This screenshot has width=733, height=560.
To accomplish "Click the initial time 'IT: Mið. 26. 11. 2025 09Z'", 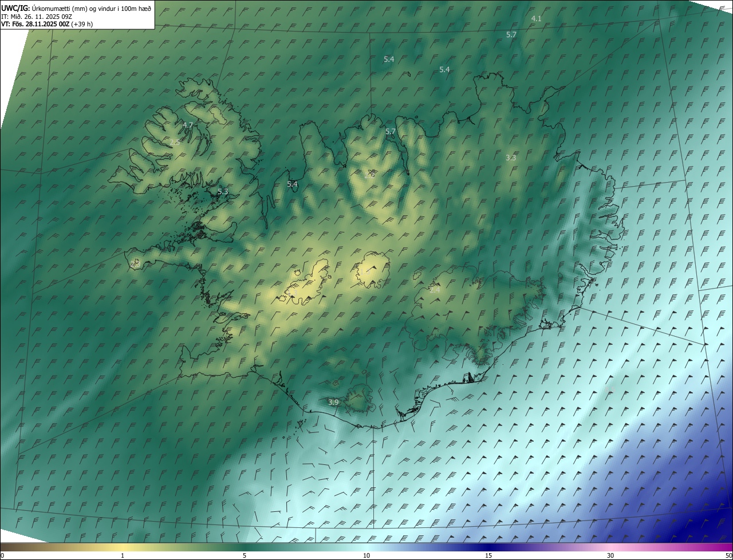I will (37, 16).
